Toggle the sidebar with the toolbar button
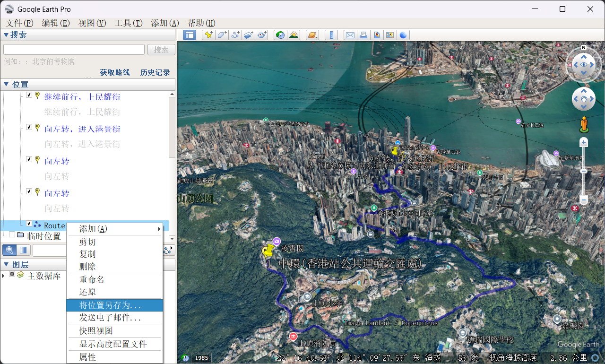This screenshot has width=605, height=364. point(190,35)
